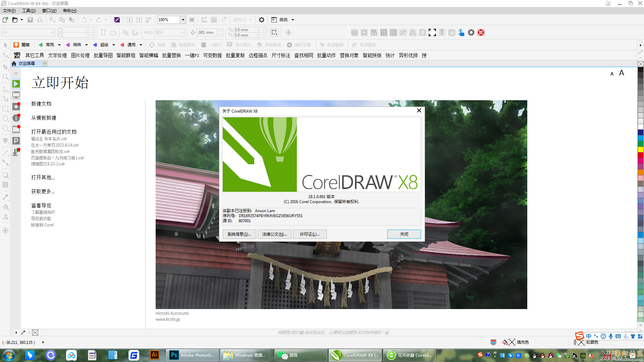The width and height of the screenshot is (644, 362).
Task: Open the download updates icon in sidebar
Action: click(x=15, y=153)
